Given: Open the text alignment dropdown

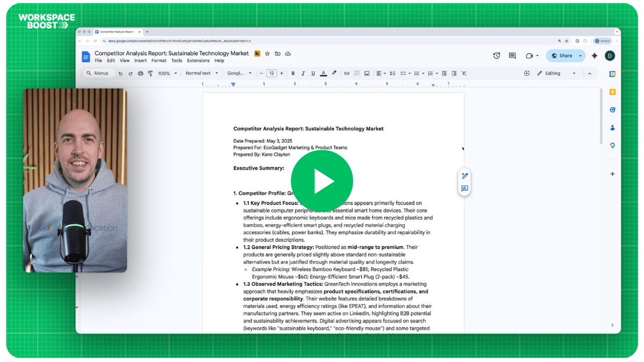Looking at the screenshot, I should pyautogui.click(x=380, y=73).
